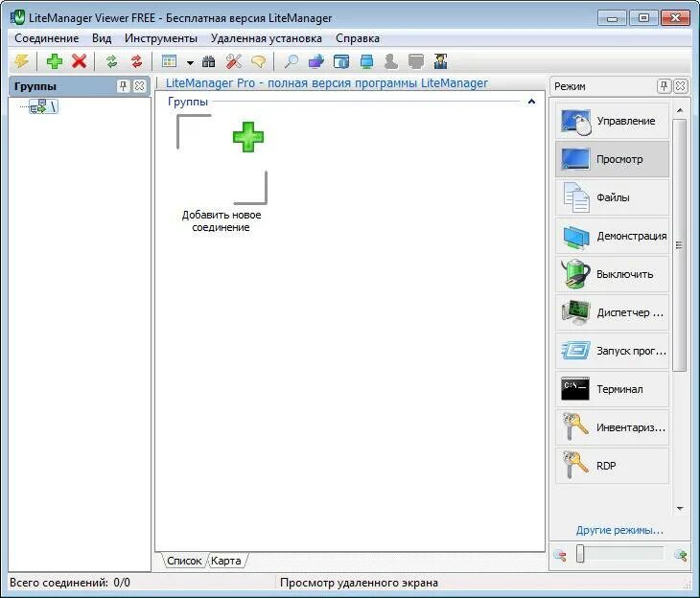Select the Инвентариз... mode
This screenshot has width=700, height=598.
coord(612,428)
